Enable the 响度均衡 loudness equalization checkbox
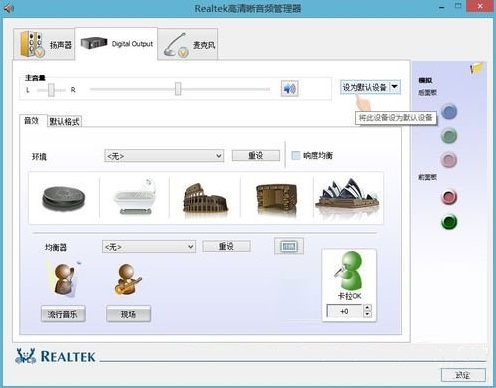This screenshot has height=388, width=496. 296,155
